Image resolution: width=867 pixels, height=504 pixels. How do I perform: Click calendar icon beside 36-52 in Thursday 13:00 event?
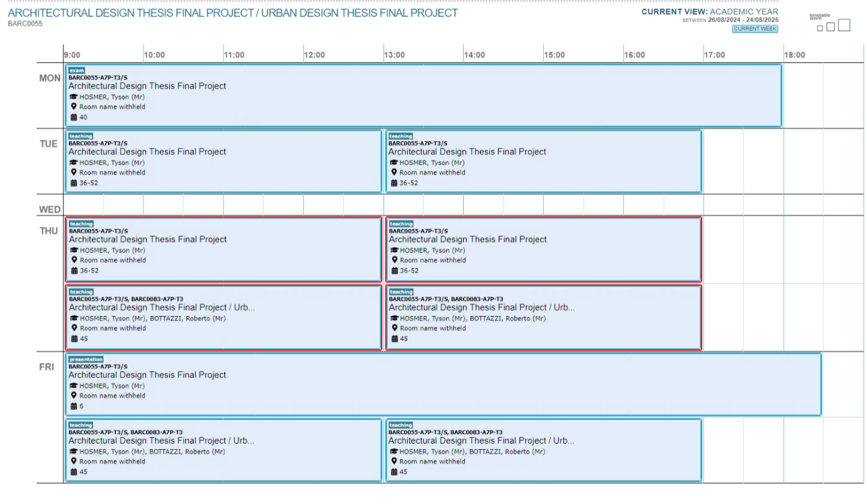click(x=394, y=270)
